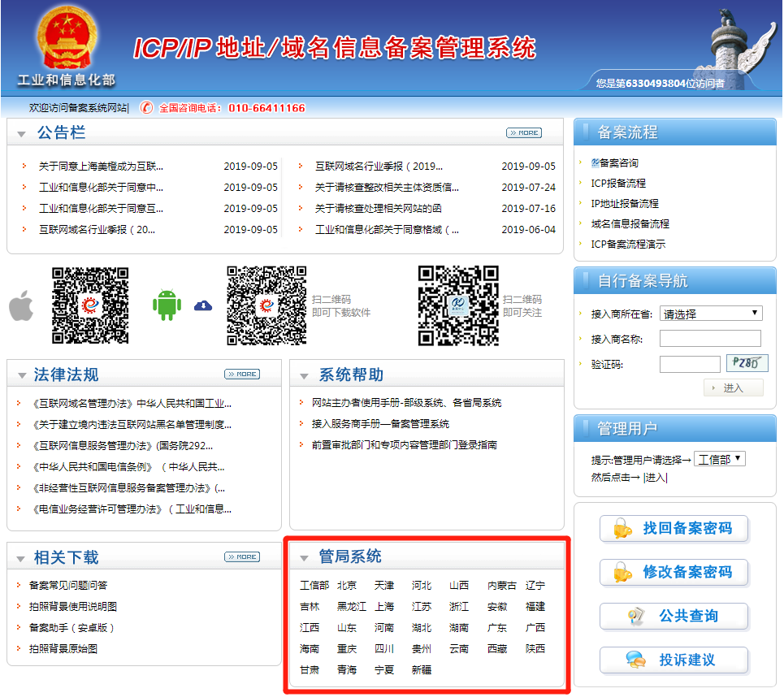The height and width of the screenshot is (697, 784).
Task: Click the 接入商名称 text field
Action: [x=710, y=339]
